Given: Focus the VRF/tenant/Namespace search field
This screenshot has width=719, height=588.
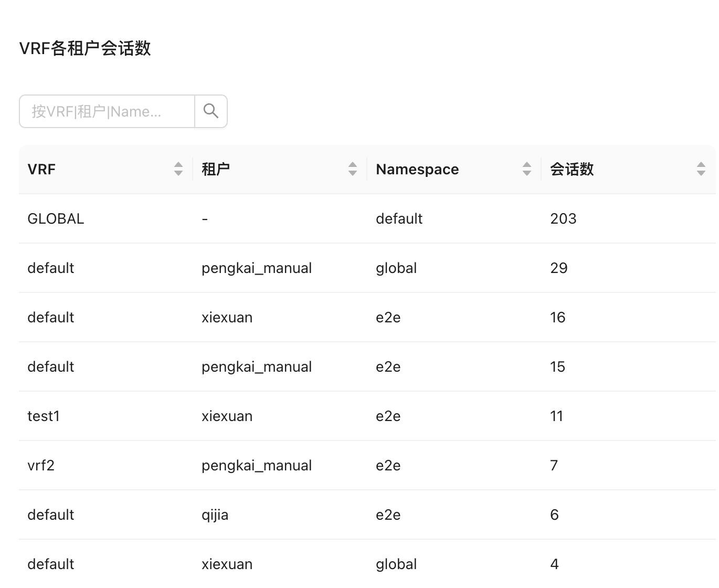Looking at the screenshot, I should pyautogui.click(x=107, y=111).
